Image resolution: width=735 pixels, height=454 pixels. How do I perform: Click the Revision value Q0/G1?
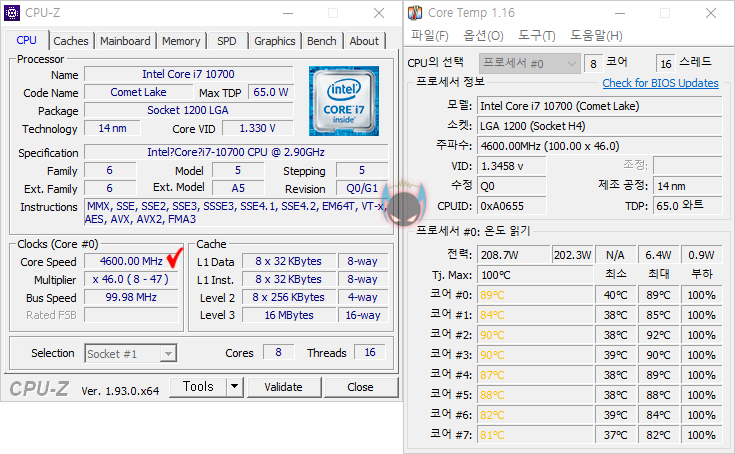coord(362,188)
